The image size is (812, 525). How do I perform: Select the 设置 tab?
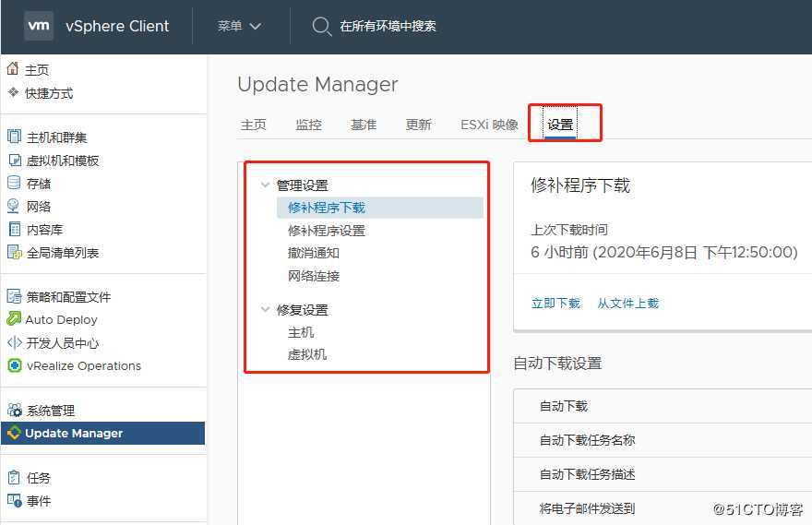pyautogui.click(x=560, y=125)
